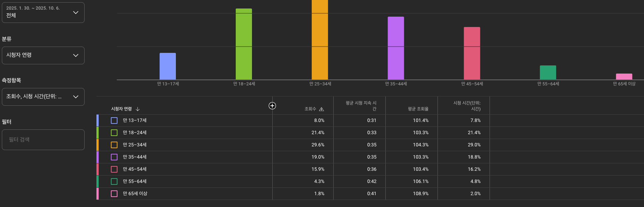Toggle the 만 25–34세 checkbox

point(114,145)
